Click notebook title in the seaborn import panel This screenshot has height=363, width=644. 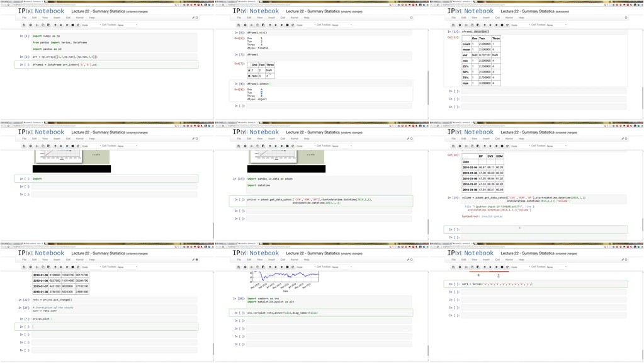[313, 253]
